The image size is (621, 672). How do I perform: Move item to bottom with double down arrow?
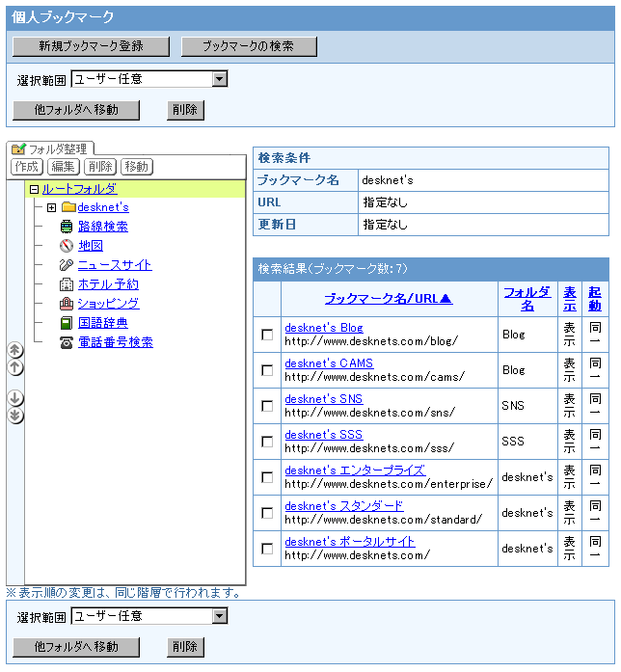coord(15,416)
